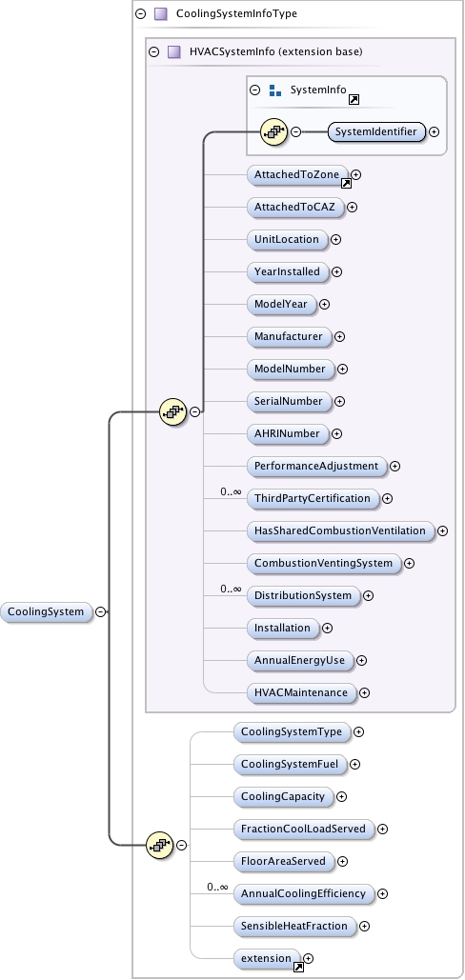This screenshot has height=980, width=465.
Task: Expand the YearInstalled node
Action: (337, 271)
